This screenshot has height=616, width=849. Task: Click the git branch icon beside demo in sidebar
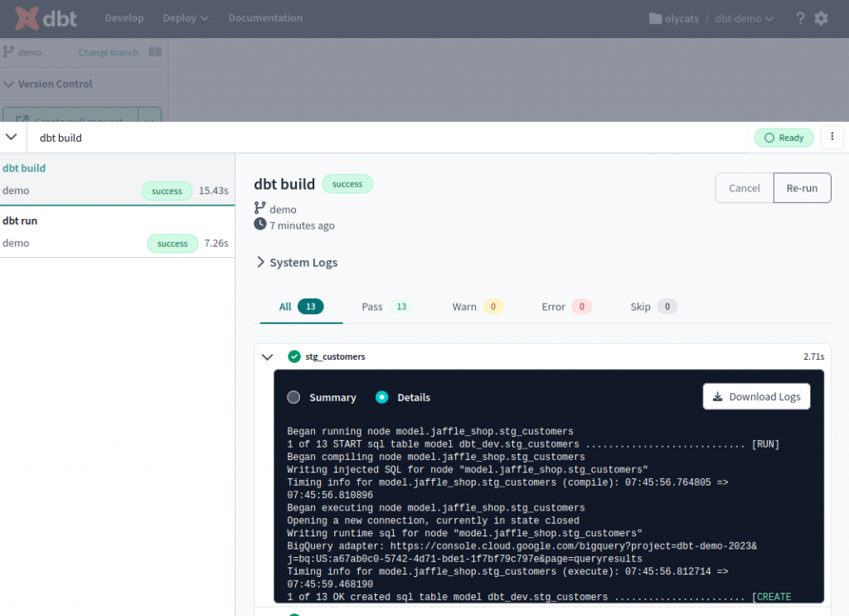[x=8, y=52]
